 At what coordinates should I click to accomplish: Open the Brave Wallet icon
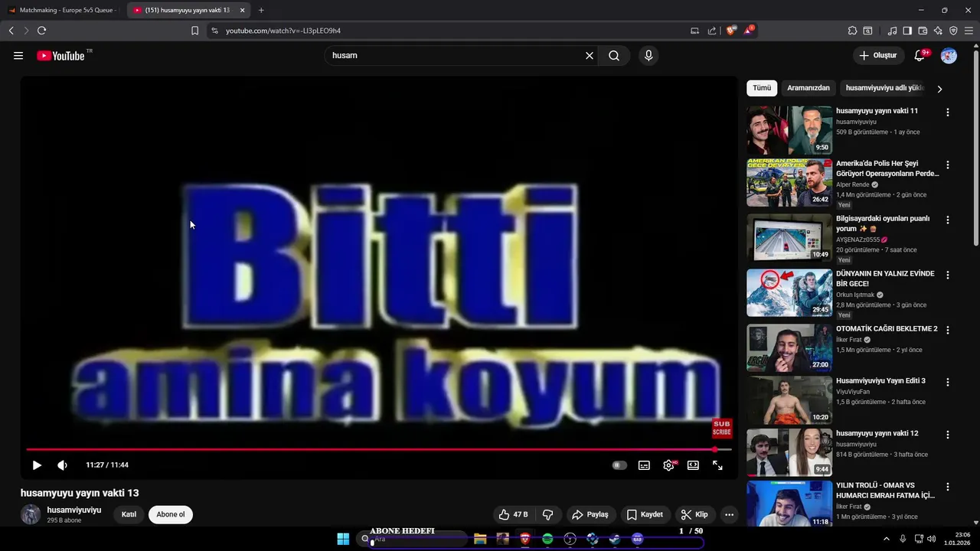click(923, 31)
